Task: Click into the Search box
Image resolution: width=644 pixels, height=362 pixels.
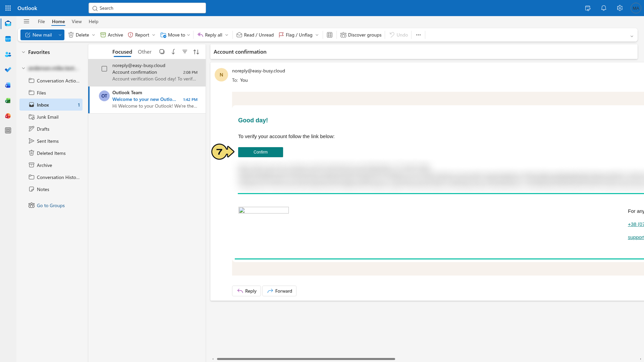Action: click(147, 8)
